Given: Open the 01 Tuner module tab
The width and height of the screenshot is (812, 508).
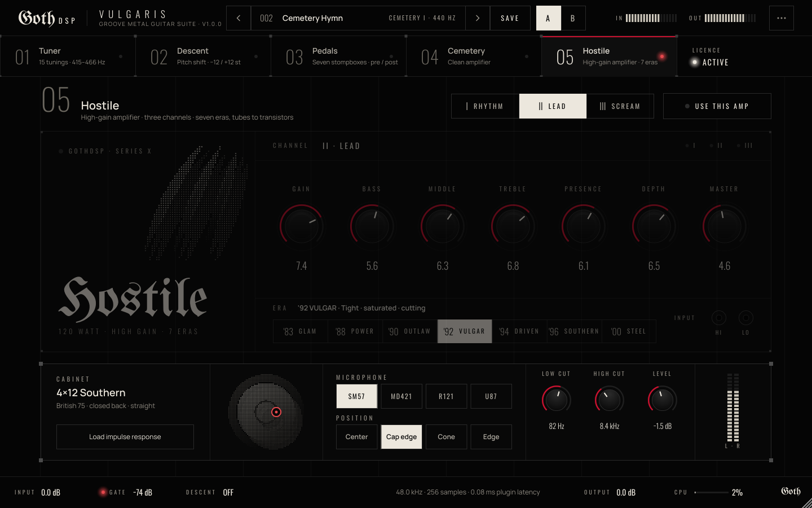Looking at the screenshot, I should click(x=68, y=56).
